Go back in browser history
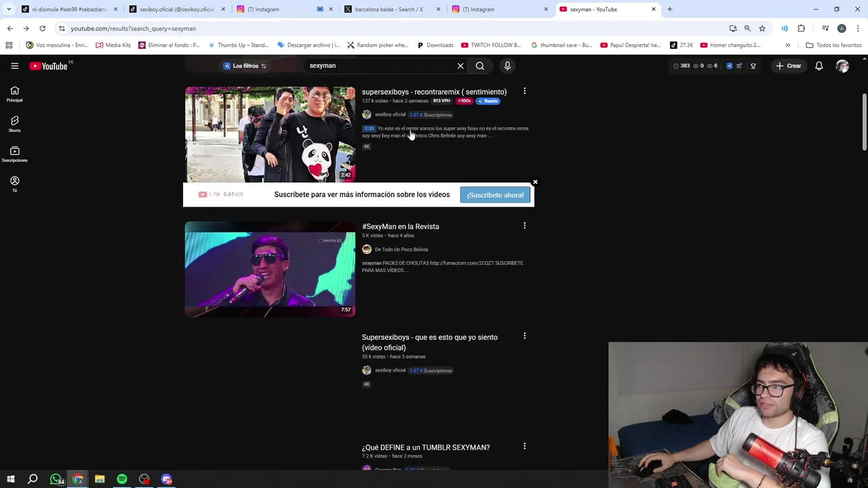 pyautogui.click(x=9, y=28)
